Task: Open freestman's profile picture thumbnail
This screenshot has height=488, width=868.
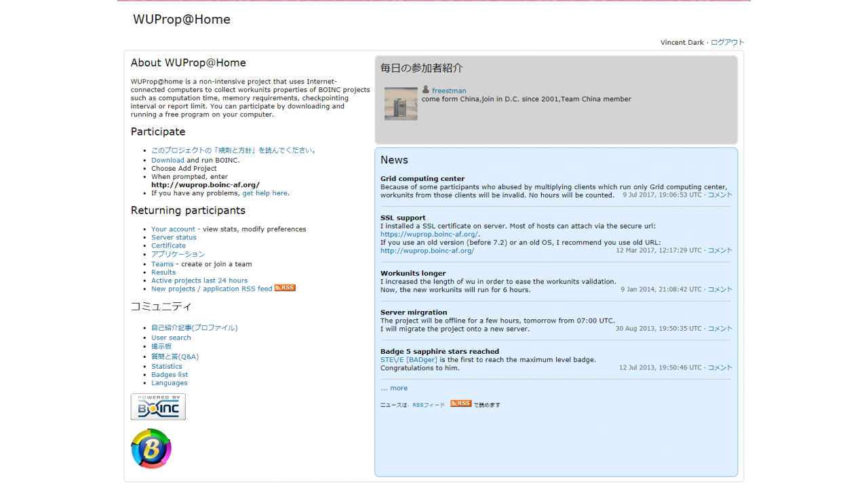Action: [x=401, y=104]
